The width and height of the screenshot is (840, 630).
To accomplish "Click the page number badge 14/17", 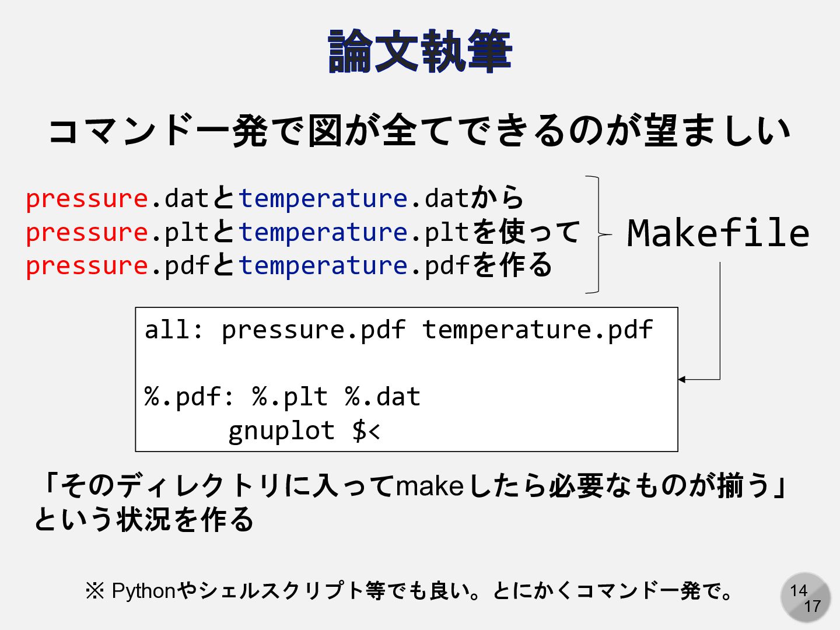I will coord(806,597).
